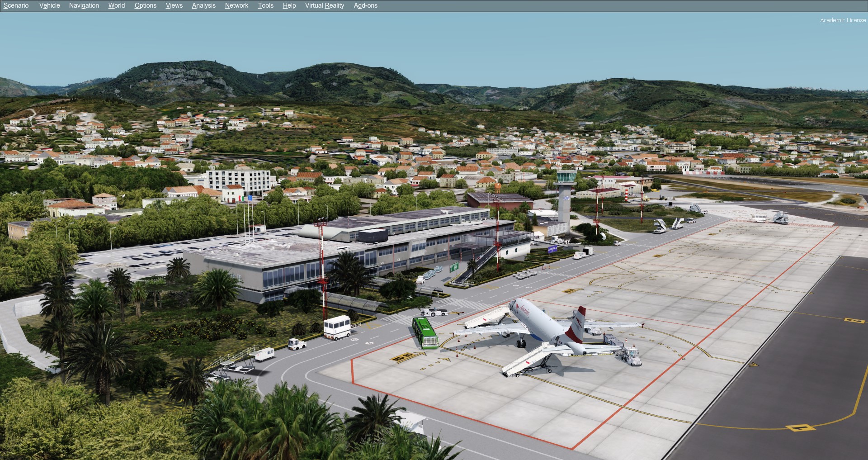Open the Tools menu
This screenshot has width=868, height=460.
(x=266, y=5)
